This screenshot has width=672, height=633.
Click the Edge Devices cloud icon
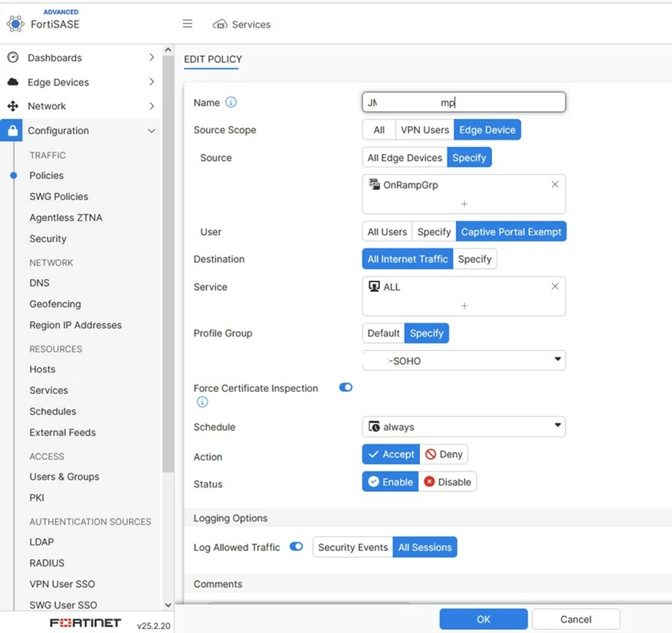pyautogui.click(x=13, y=82)
